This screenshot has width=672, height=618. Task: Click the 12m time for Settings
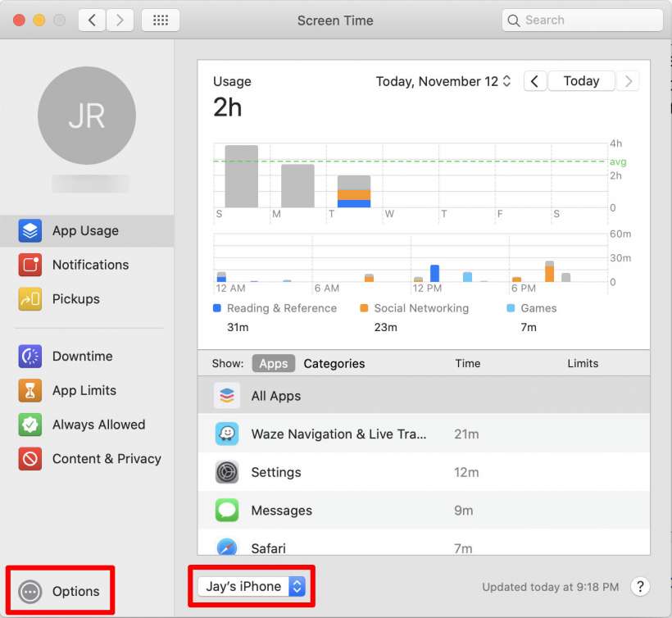466,472
